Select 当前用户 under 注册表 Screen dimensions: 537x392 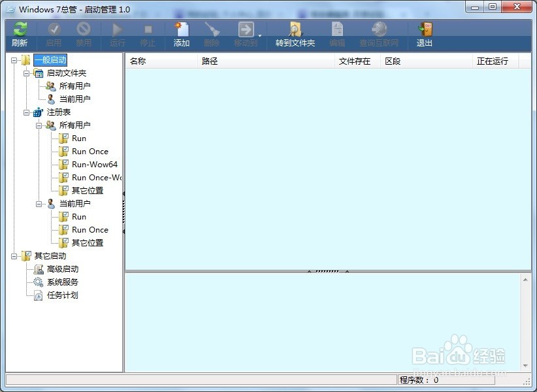[x=74, y=203]
